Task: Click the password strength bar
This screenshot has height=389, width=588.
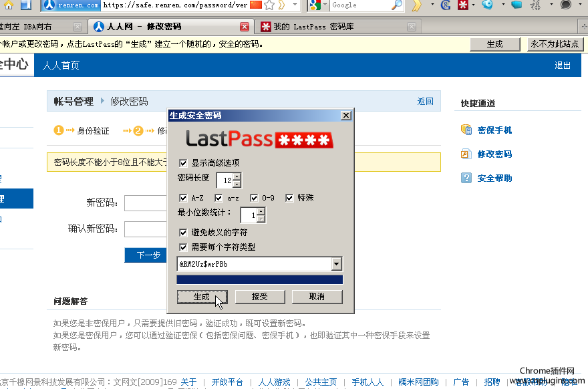Action: tap(259, 279)
